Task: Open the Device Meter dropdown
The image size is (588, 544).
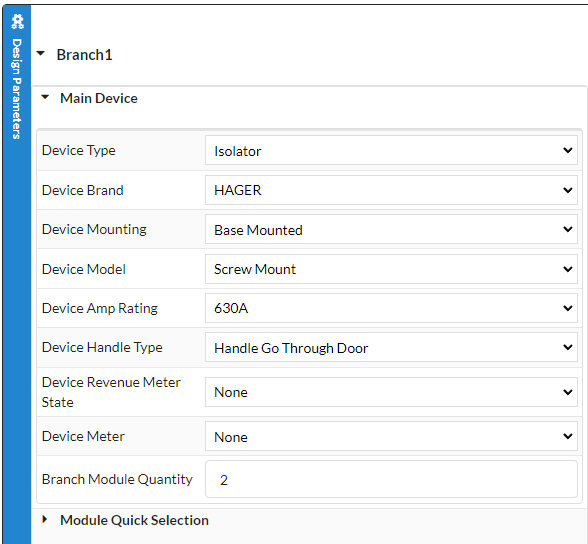Action: pyautogui.click(x=391, y=436)
